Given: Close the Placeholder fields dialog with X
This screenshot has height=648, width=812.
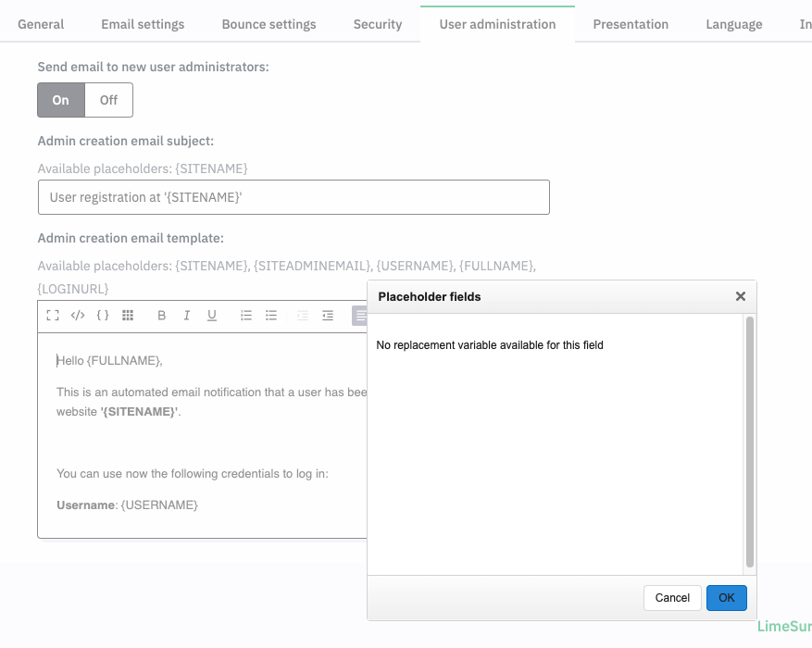Looking at the screenshot, I should click(740, 296).
